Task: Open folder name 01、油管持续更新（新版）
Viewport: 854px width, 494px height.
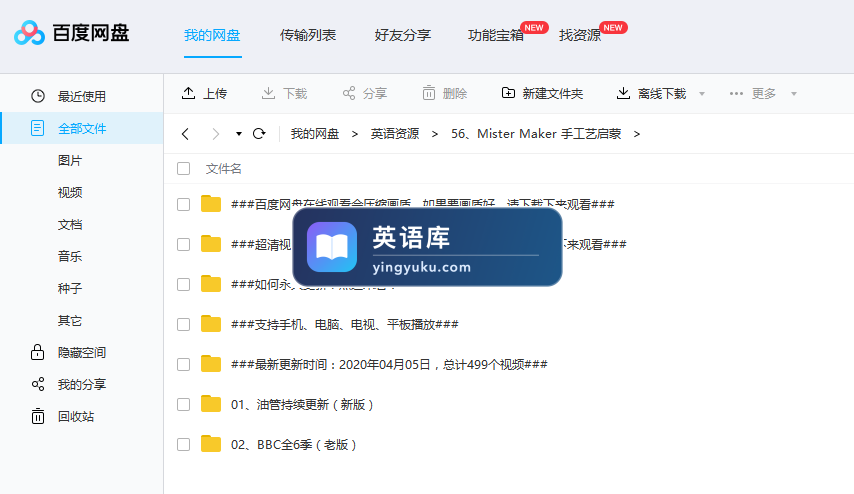Action: 302,405
